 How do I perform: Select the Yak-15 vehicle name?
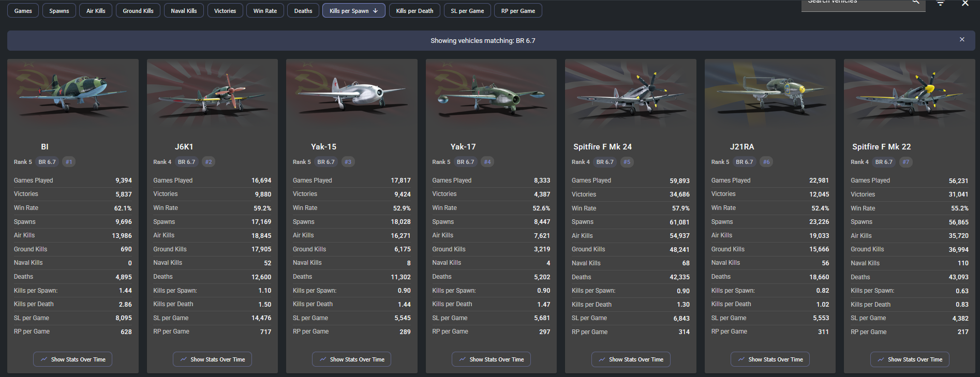point(324,147)
